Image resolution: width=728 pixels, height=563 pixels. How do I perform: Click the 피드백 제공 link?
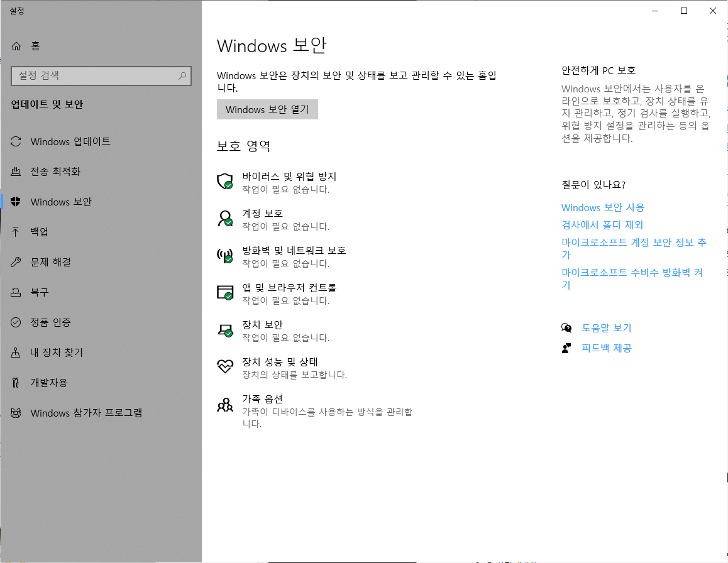point(607,348)
